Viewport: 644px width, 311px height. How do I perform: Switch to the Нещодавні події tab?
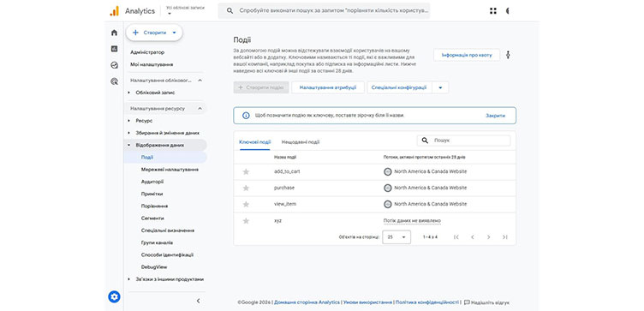point(301,142)
